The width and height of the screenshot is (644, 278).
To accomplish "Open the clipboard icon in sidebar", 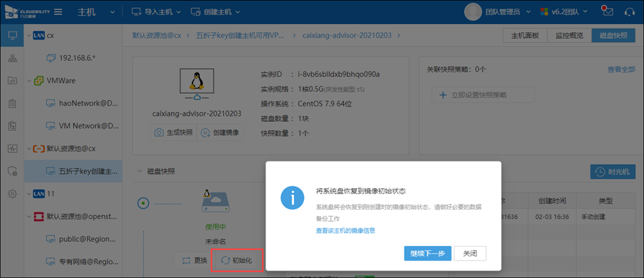I will [x=12, y=103].
